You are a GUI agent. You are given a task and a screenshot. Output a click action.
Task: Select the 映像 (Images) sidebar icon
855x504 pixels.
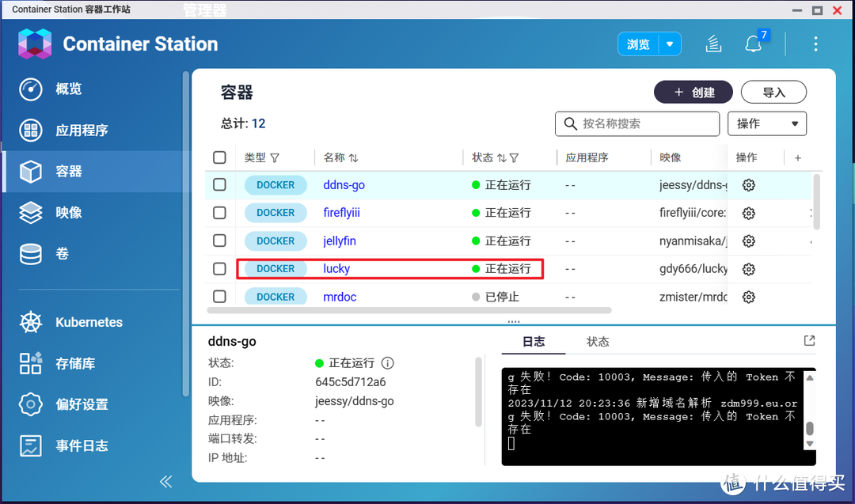click(67, 212)
